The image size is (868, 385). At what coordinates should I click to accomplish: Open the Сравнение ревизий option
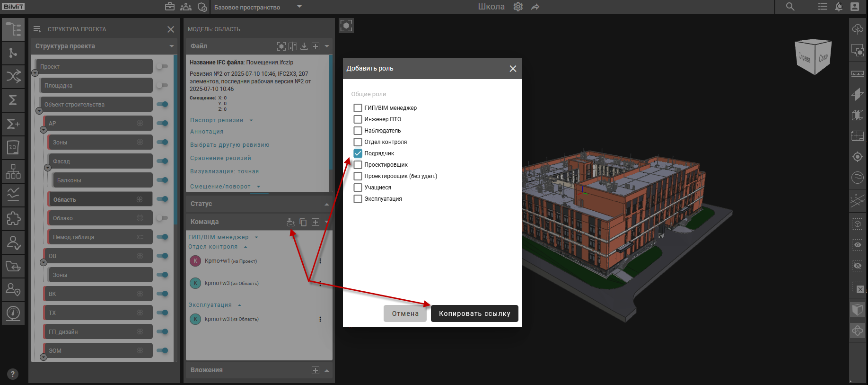[220, 158]
